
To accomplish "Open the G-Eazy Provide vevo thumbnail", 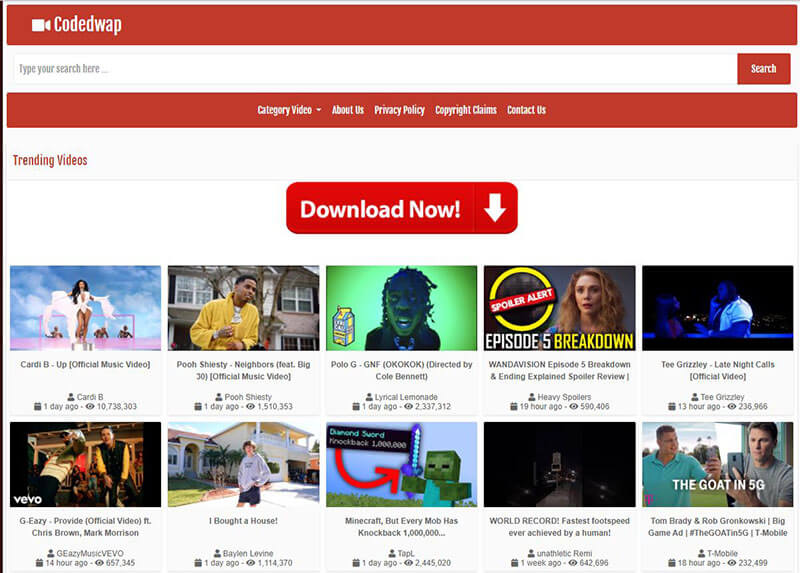I will click(x=85, y=464).
